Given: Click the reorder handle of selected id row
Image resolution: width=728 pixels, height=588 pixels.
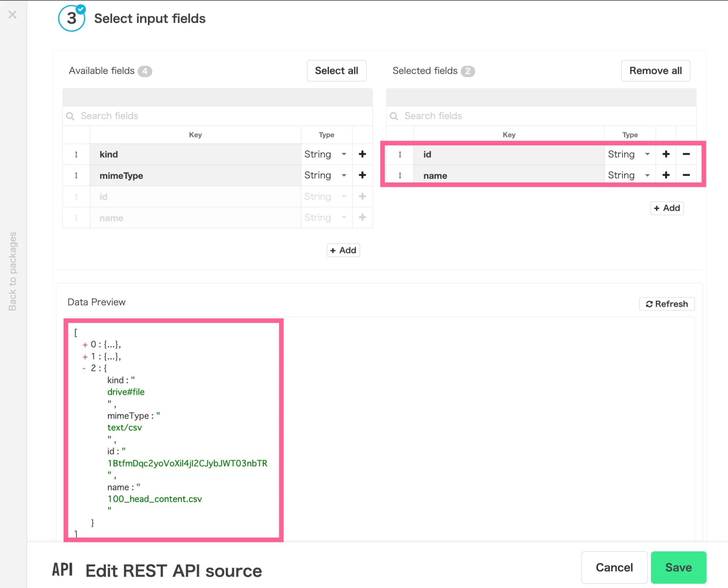Looking at the screenshot, I should tap(400, 154).
